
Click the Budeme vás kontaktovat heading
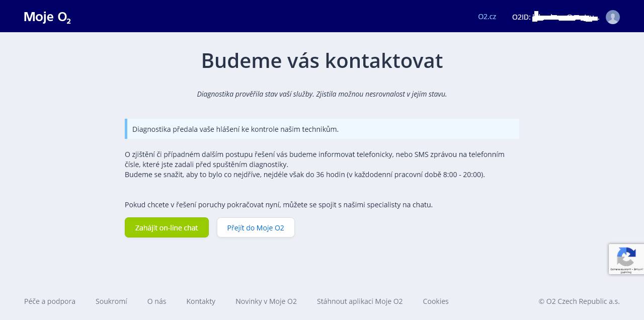(322, 61)
